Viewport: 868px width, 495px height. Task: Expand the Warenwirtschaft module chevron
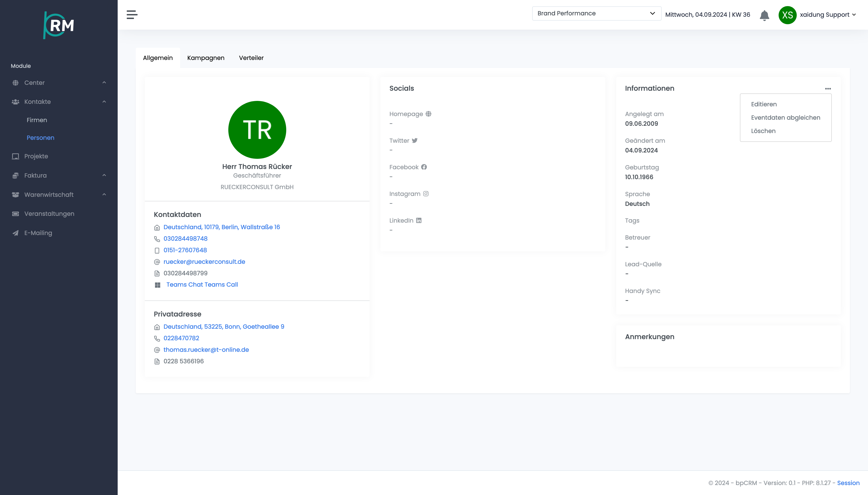pos(104,195)
